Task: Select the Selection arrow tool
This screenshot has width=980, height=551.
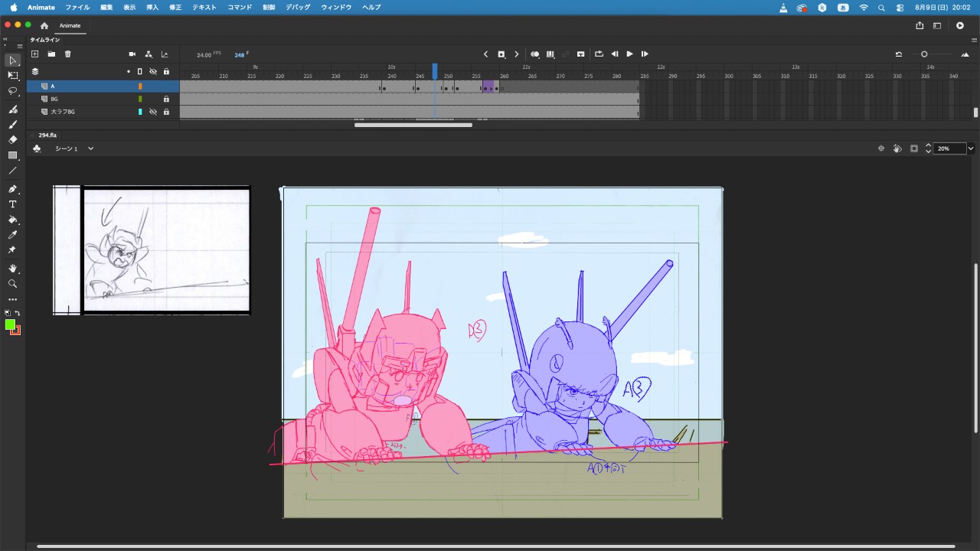Action: click(x=13, y=60)
